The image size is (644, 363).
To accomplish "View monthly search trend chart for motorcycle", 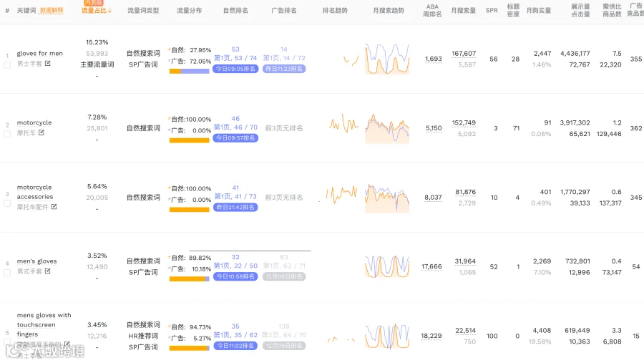I will 387,128.
